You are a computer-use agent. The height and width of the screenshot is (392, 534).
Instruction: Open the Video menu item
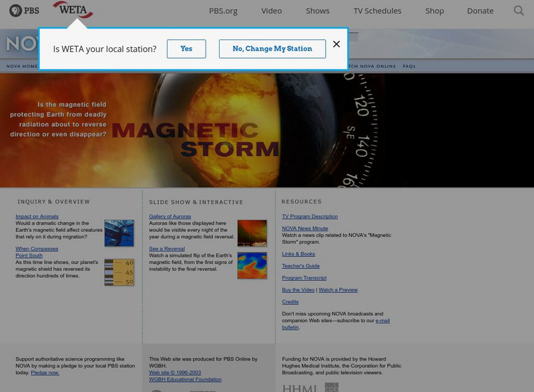click(x=271, y=11)
